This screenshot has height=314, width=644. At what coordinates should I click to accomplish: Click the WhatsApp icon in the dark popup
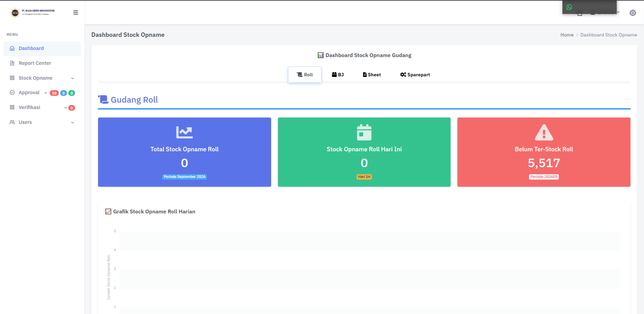569,7
